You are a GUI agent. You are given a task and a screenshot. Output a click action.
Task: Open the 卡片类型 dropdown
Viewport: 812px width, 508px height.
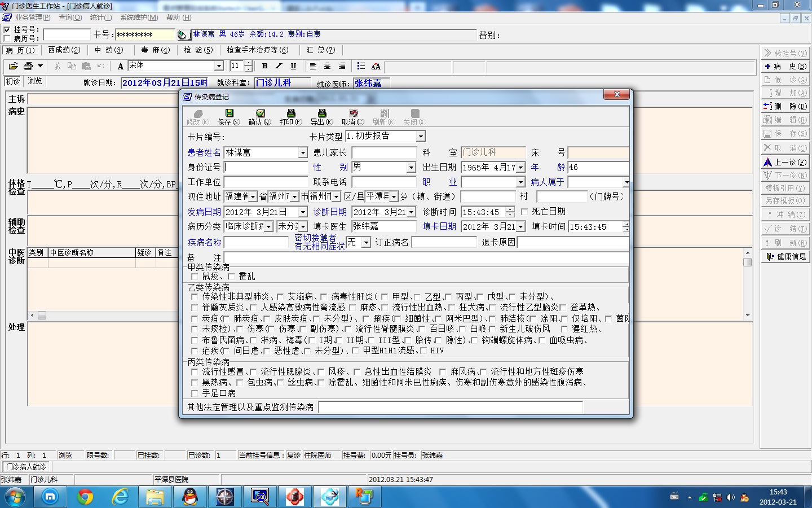click(421, 137)
